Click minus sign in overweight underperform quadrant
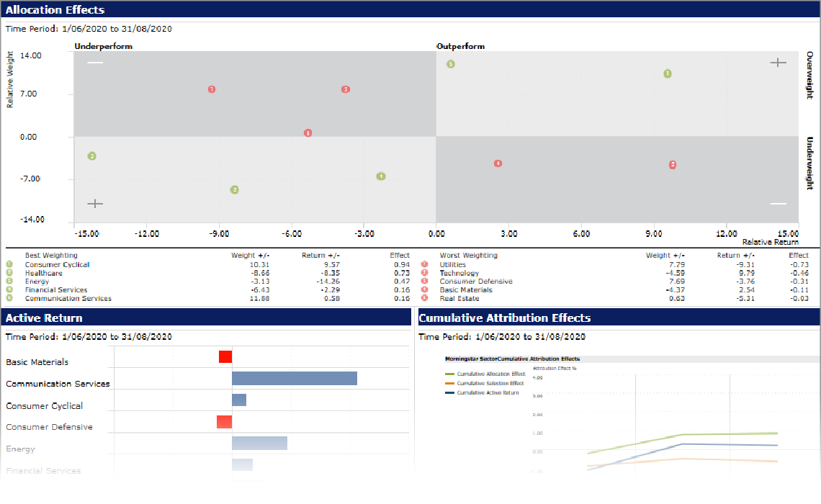 pos(95,63)
